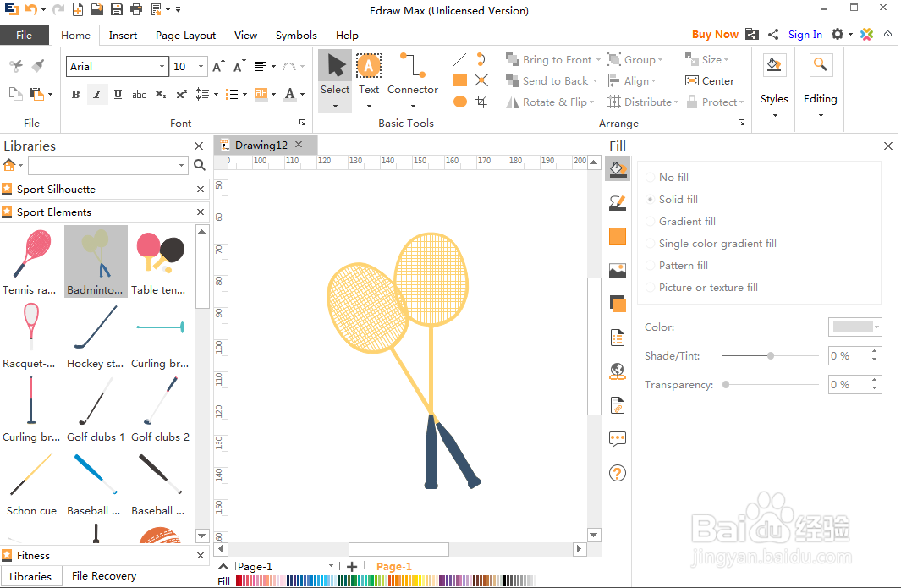Click the Sign In link
Screen dimensions: 901x588
tap(805, 35)
